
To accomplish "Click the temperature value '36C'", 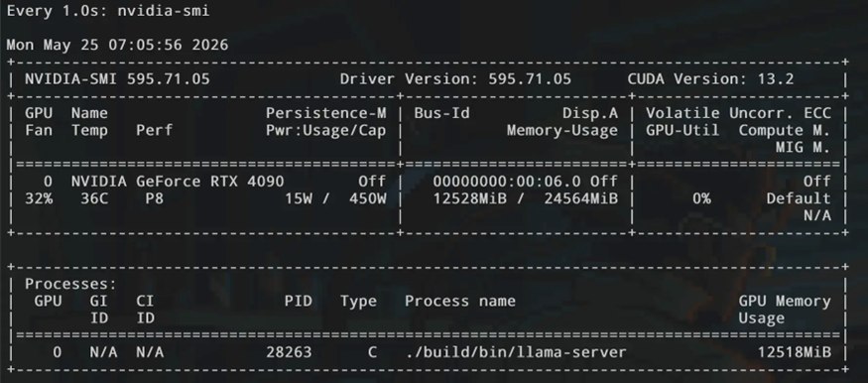I will (94, 198).
